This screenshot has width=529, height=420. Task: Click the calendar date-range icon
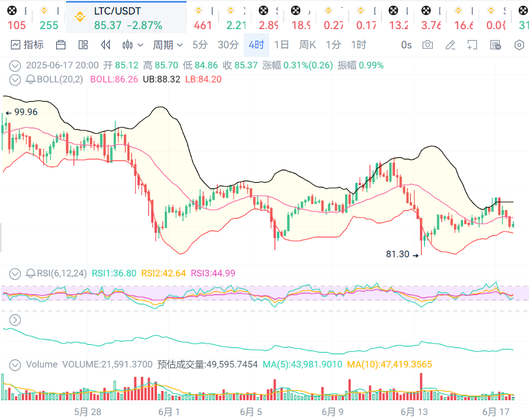pos(61,45)
